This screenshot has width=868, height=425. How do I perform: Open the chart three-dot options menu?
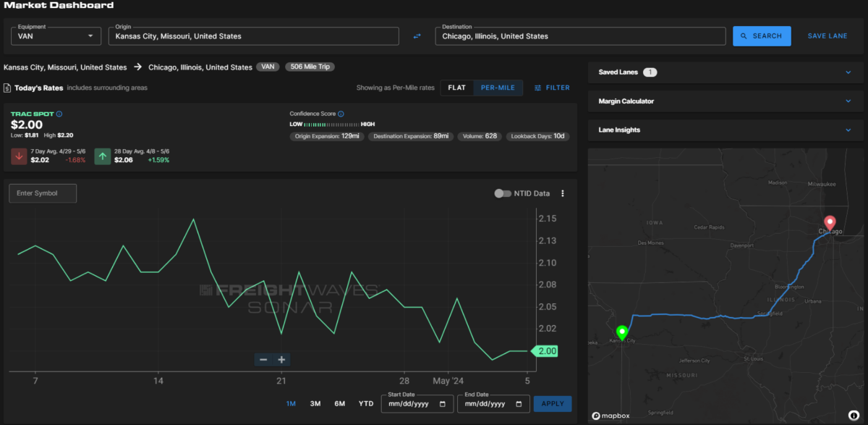[x=563, y=193]
